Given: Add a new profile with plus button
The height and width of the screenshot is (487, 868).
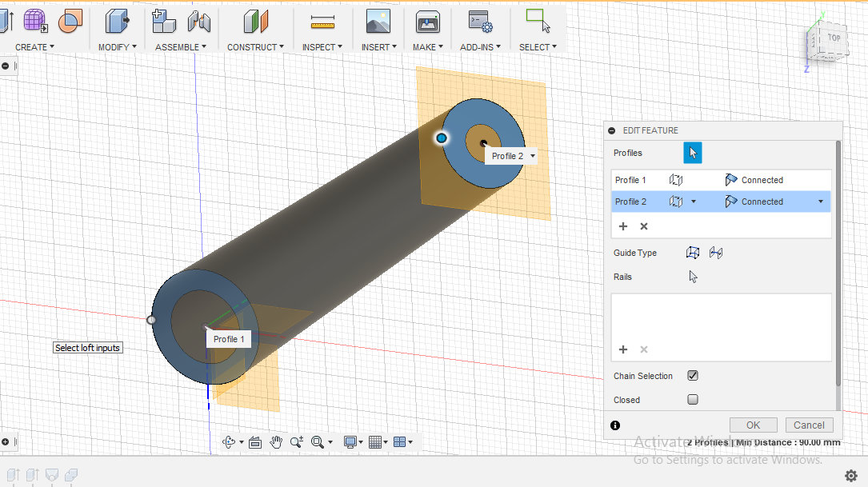Looking at the screenshot, I should pos(623,226).
